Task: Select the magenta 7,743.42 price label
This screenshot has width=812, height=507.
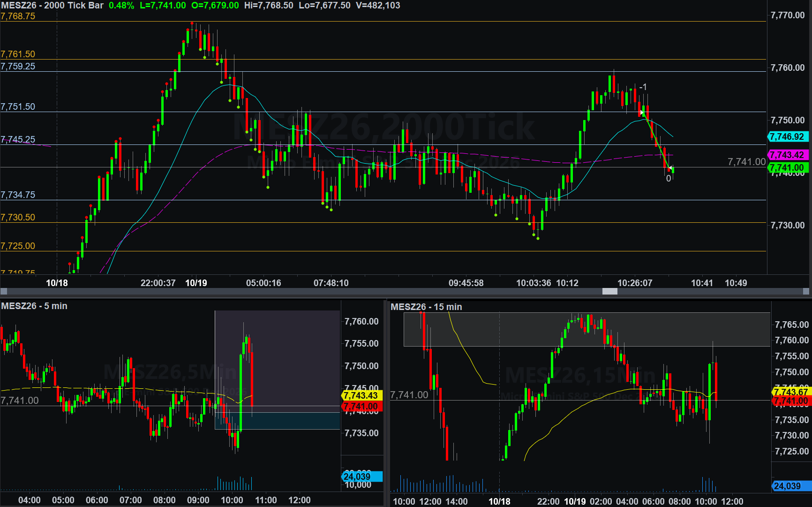Action: pyautogui.click(x=788, y=155)
